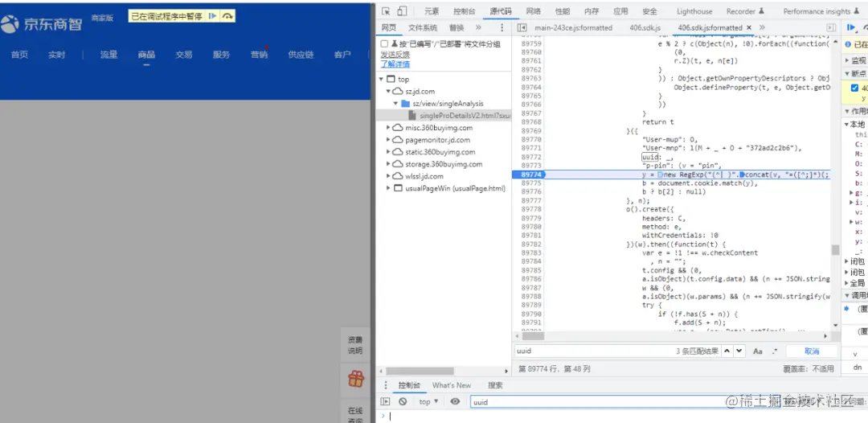This screenshot has width=868, height=423.
Task: Click the code editor horizontal scrollbar thumb
Action: pyautogui.click(x=533, y=335)
